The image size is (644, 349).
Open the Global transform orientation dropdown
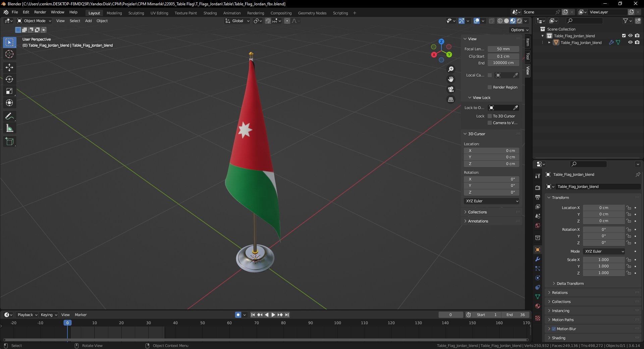click(237, 21)
